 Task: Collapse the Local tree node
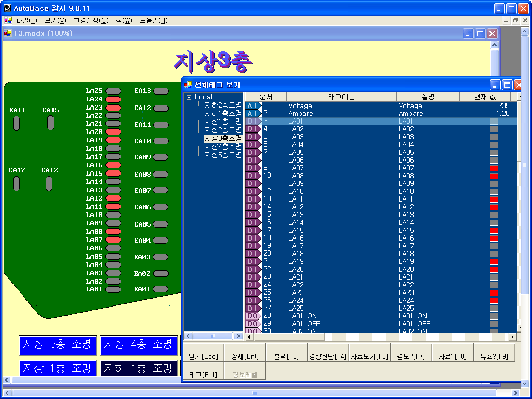coord(189,97)
